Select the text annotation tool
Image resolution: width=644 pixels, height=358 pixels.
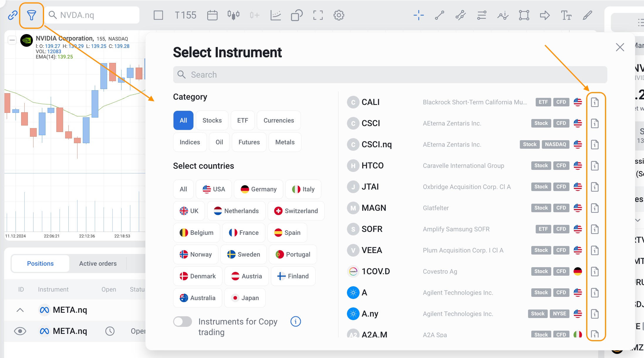(x=566, y=15)
